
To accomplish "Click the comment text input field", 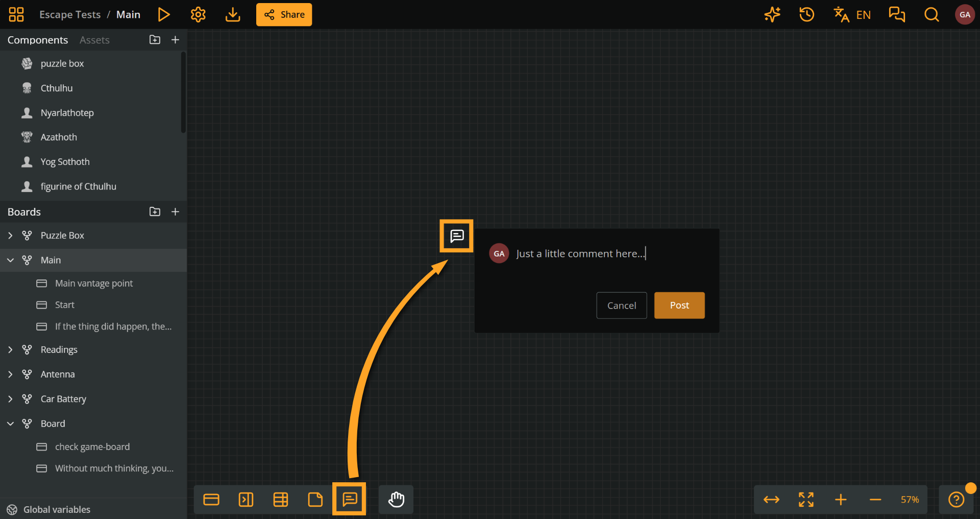I will (x=610, y=254).
